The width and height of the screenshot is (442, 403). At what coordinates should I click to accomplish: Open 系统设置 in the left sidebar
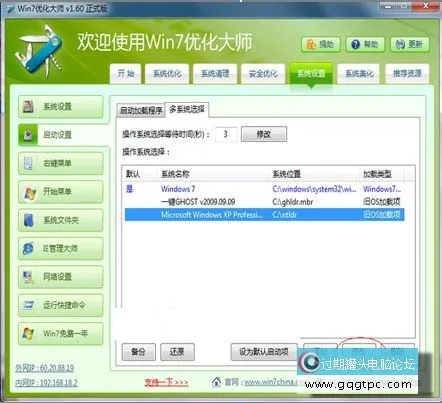click(61, 107)
